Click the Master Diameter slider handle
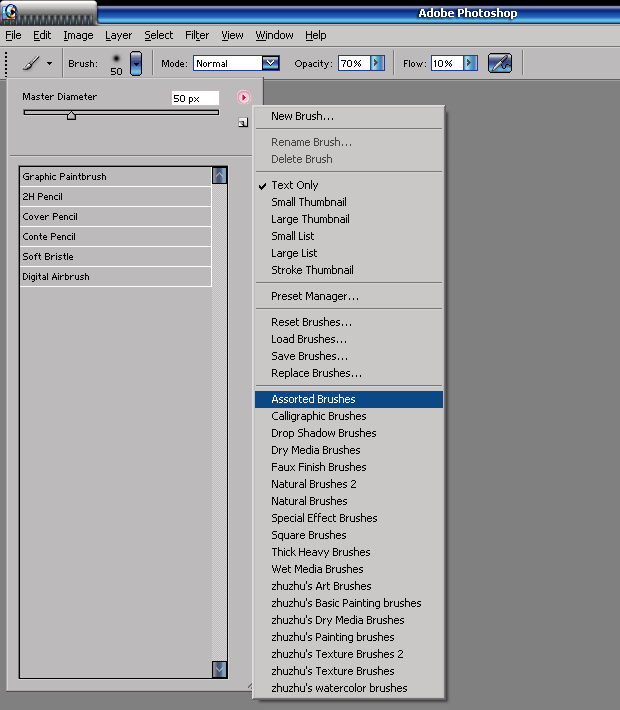The image size is (620, 710). coord(71,116)
